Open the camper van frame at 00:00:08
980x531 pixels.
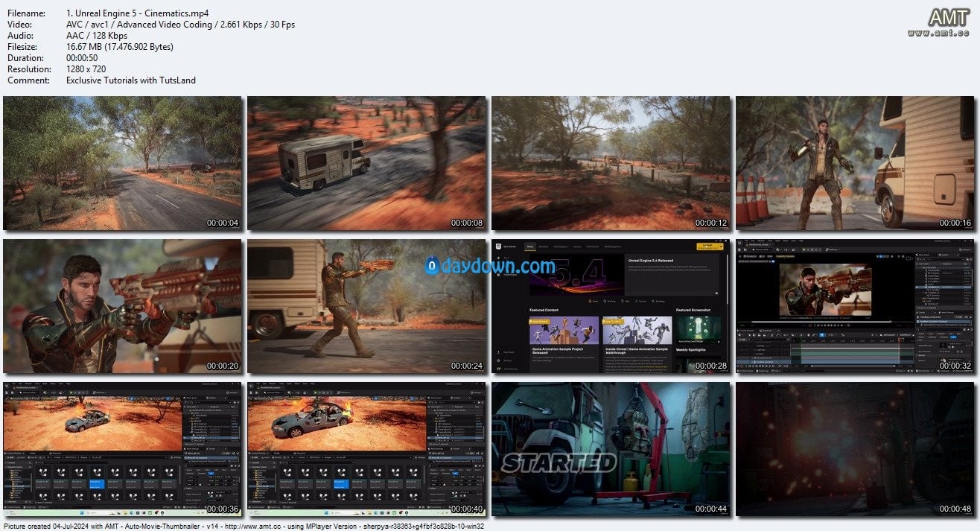(x=367, y=163)
